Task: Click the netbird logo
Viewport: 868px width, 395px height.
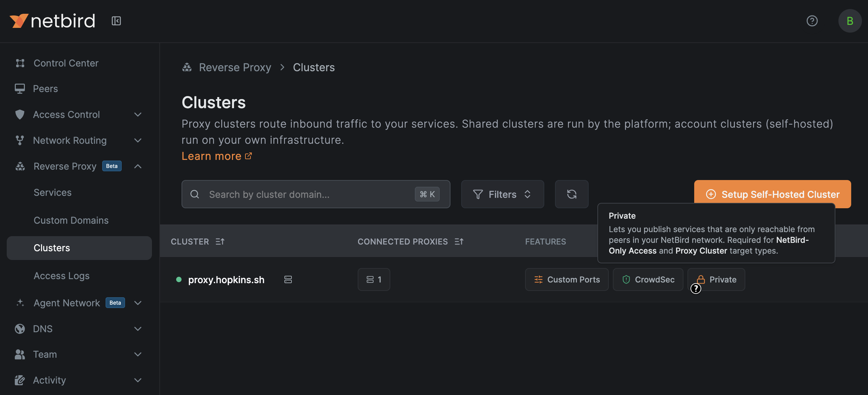Action: (52, 21)
